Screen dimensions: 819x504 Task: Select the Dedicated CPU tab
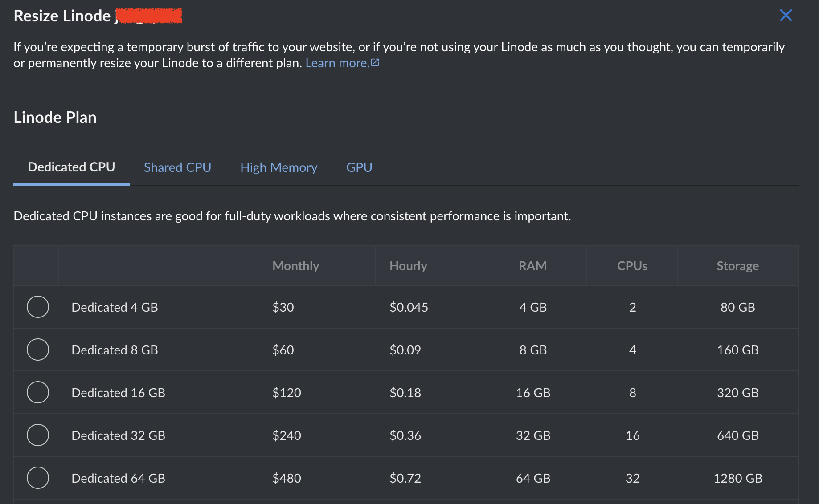[x=71, y=167]
